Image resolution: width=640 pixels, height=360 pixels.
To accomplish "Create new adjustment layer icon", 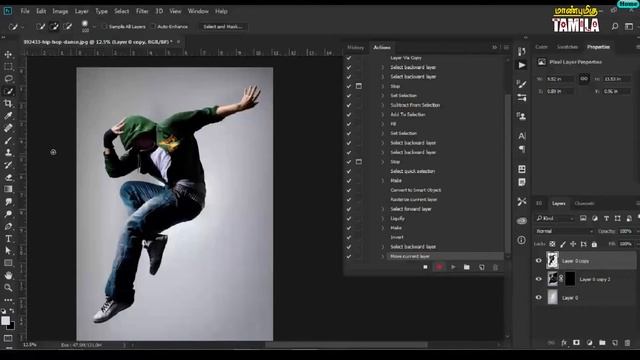I will (589, 343).
